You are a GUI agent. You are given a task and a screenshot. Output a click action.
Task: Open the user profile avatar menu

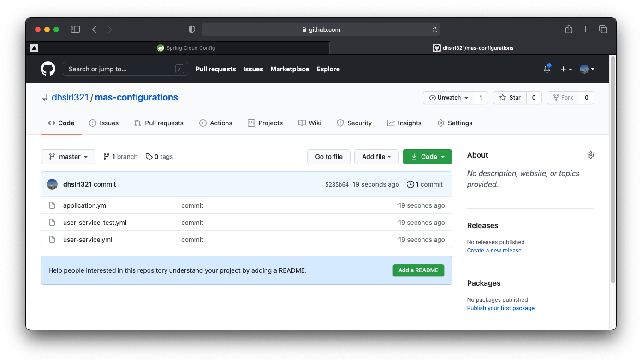click(x=587, y=69)
